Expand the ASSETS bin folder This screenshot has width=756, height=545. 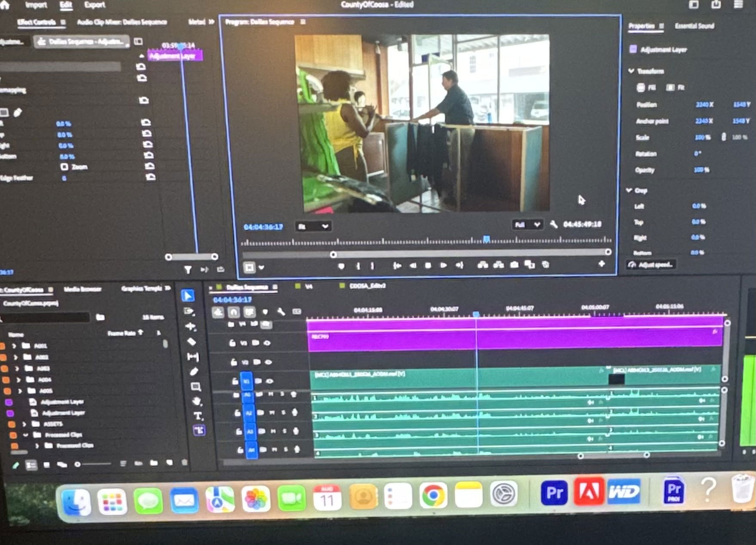pos(24,424)
